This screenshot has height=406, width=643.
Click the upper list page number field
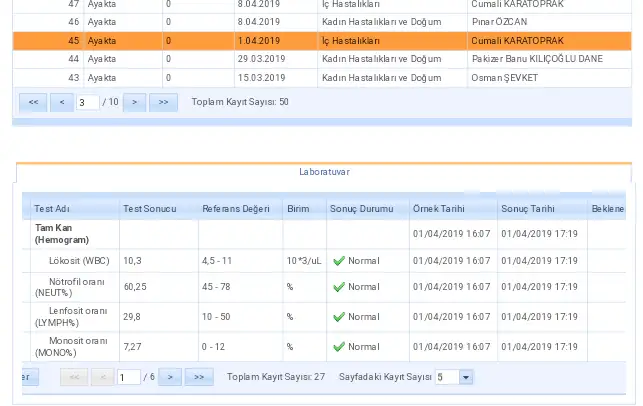pyautogui.click(x=88, y=101)
